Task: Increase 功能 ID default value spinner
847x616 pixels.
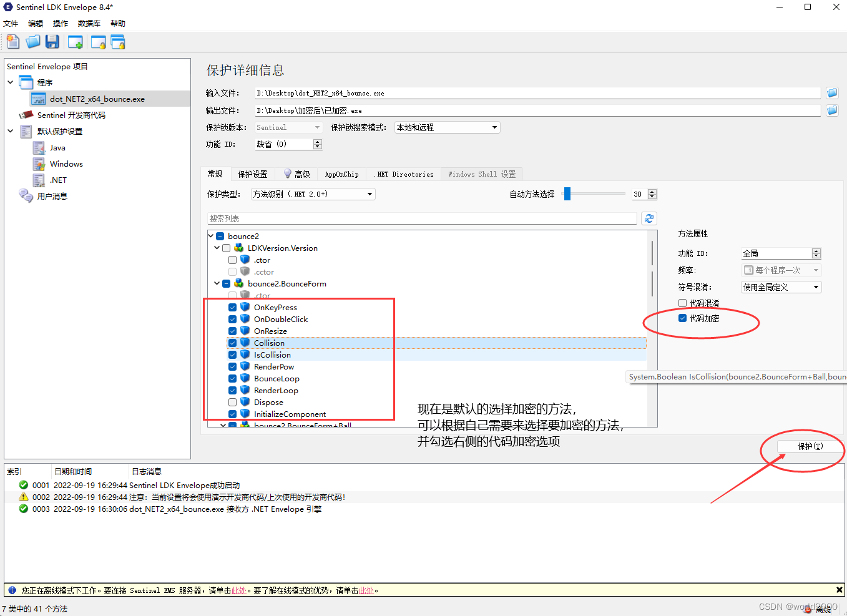Action: pos(317,142)
